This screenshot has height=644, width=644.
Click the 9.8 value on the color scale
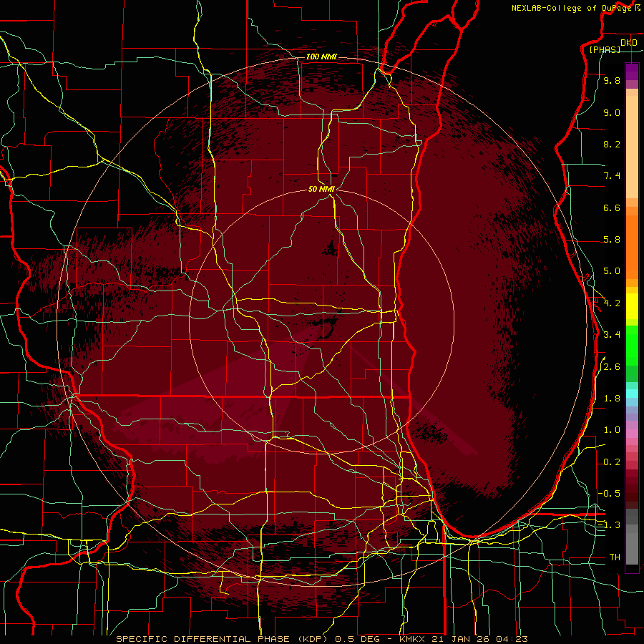[612, 80]
